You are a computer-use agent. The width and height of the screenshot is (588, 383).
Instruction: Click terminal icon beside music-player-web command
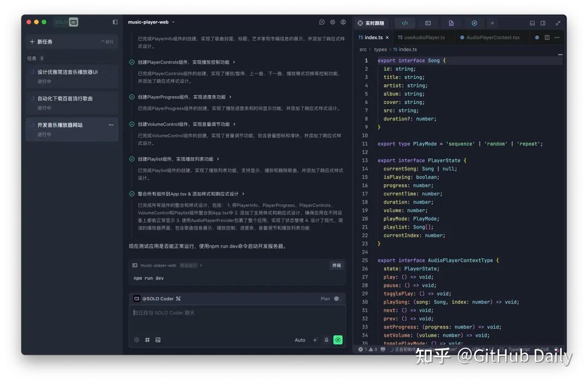coord(135,265)
